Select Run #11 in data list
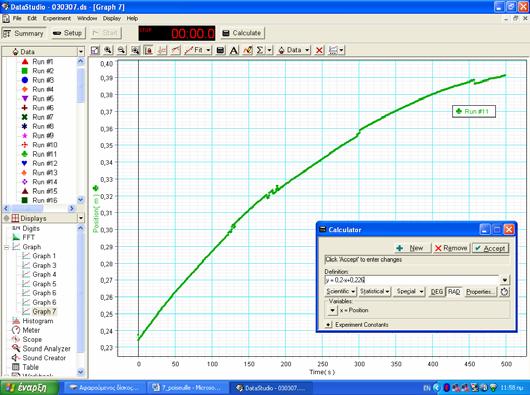Viewport: 530px width, 395px height. (x=40, y=154)
